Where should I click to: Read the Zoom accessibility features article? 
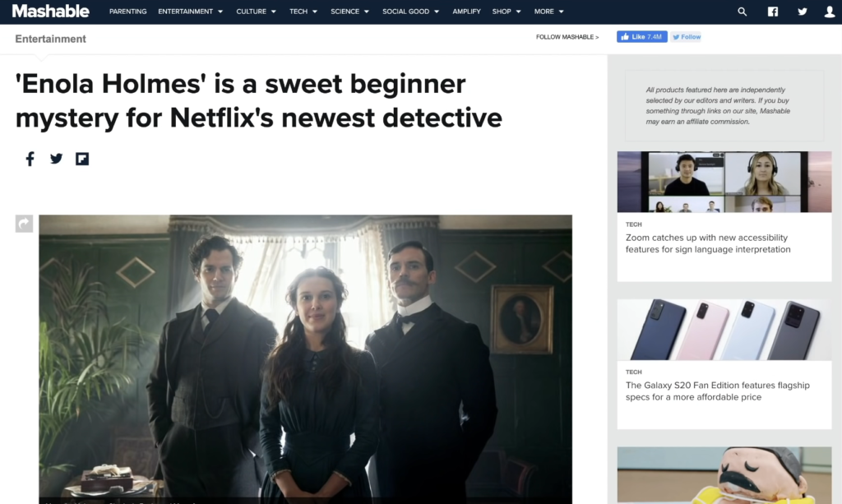point(708,243)
